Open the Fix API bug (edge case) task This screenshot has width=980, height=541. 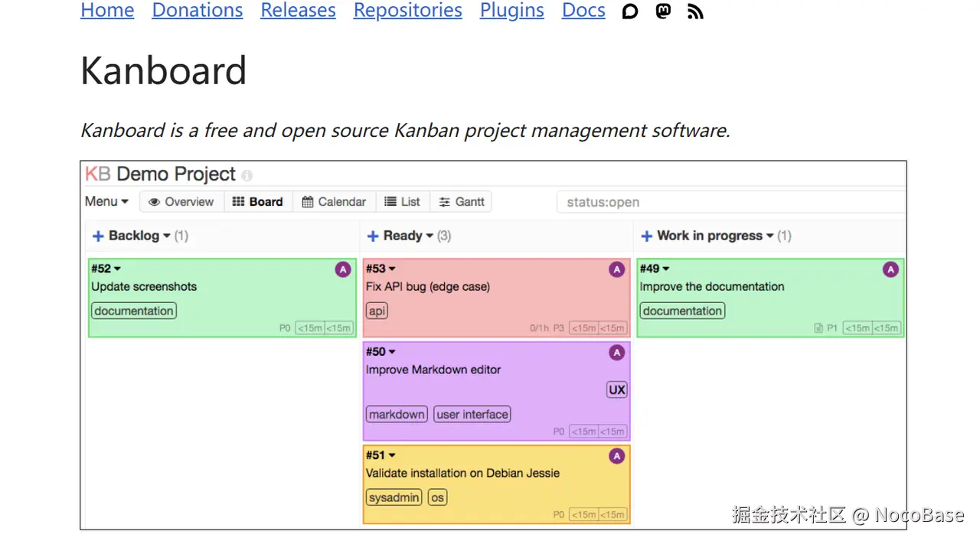[428, 287]
